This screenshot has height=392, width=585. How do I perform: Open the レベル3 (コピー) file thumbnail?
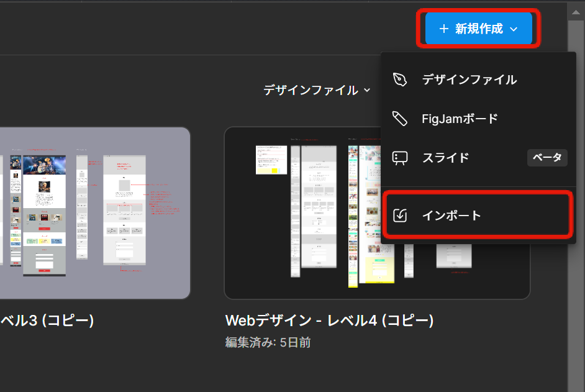click(x=93, y=213)
